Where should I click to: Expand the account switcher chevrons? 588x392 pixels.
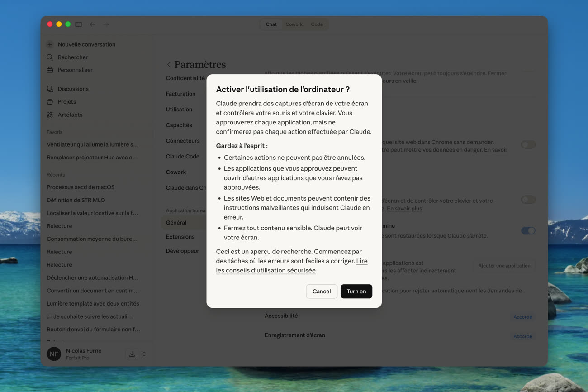coord(144,354)
